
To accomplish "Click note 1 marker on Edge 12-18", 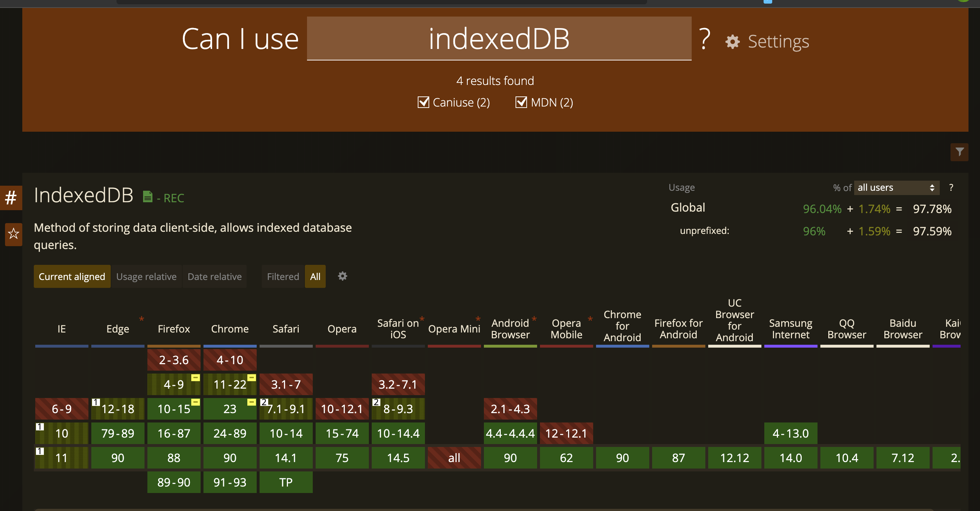I will (96, 402).
